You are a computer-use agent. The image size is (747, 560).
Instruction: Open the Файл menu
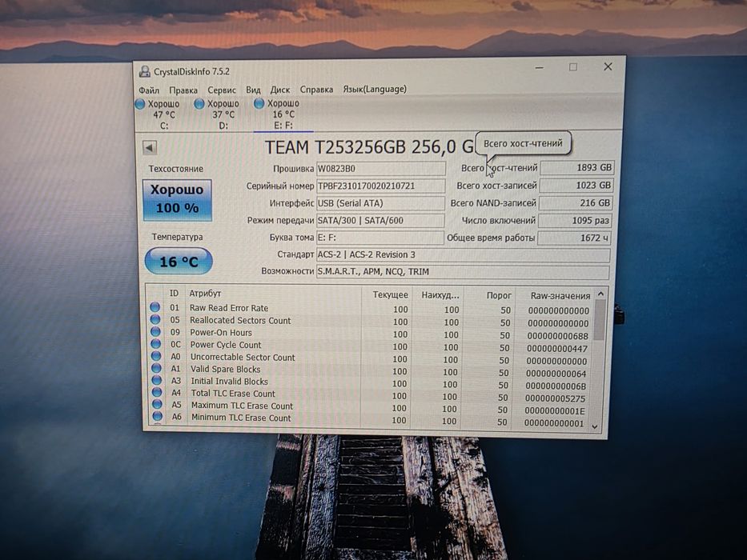149,90
